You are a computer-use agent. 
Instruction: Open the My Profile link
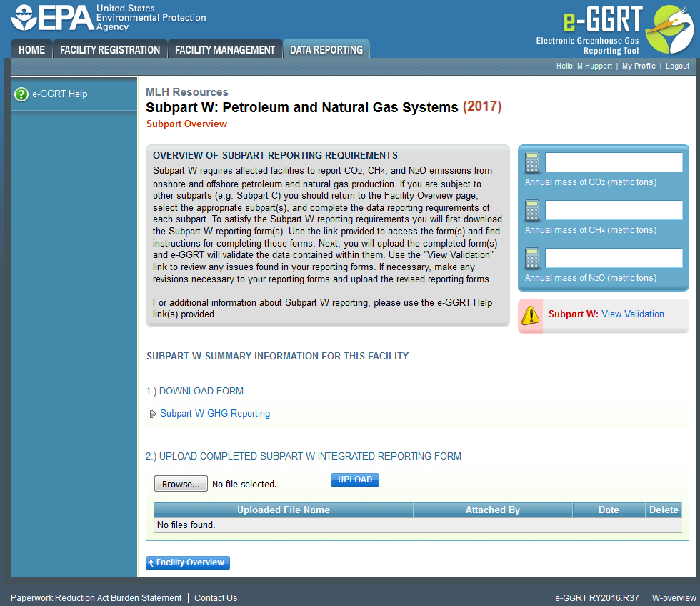[x=639, y=66]
